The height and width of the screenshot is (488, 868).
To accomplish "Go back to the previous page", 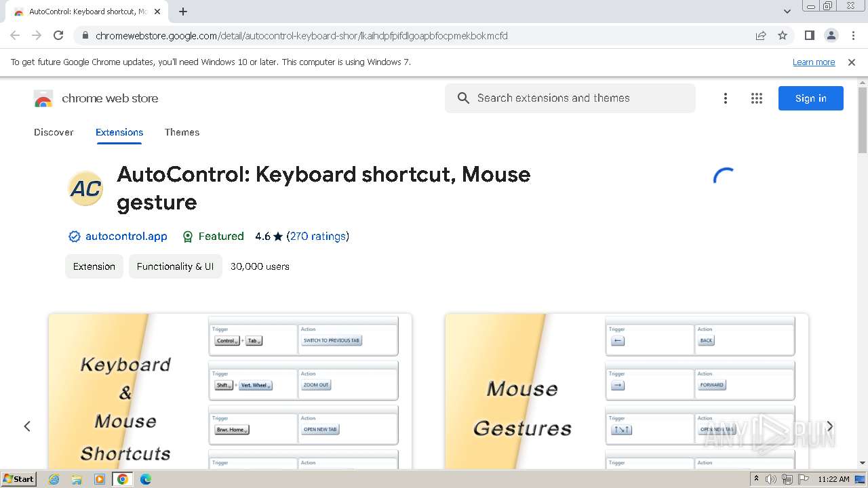I will click(x=15, y=35).
